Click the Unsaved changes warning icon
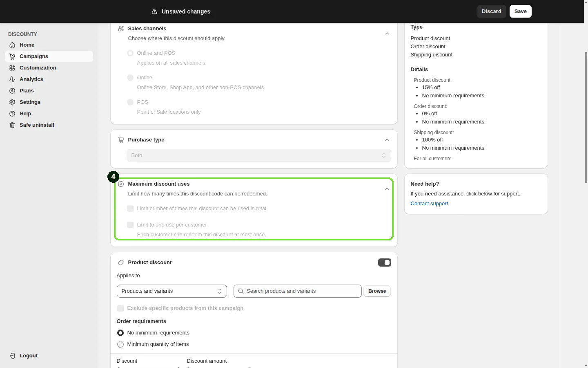Viewport: 588px width, 368px height. click(154, 11)
